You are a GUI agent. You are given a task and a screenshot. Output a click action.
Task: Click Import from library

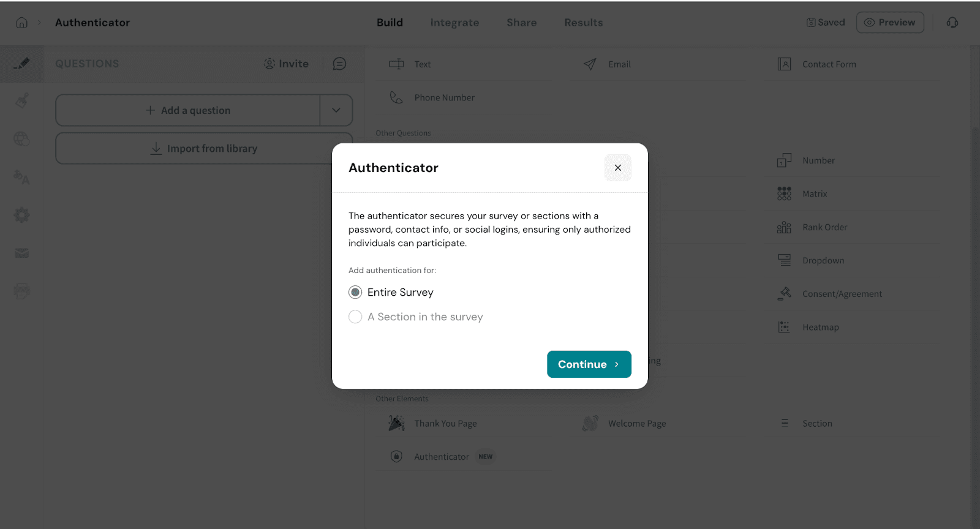coord(204,149)
